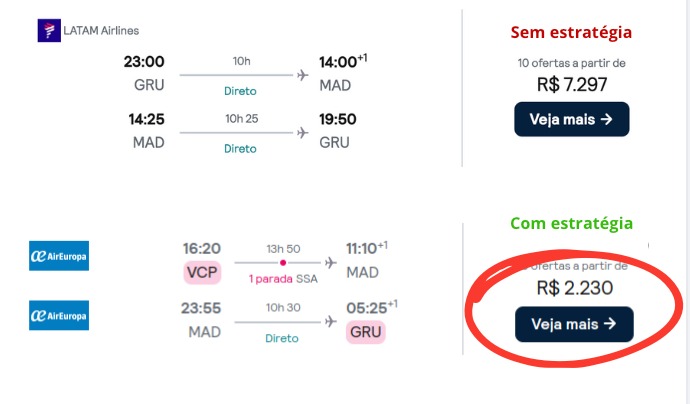
Task: Click the Com estratégia heading
Action: (x=572, y=224)
